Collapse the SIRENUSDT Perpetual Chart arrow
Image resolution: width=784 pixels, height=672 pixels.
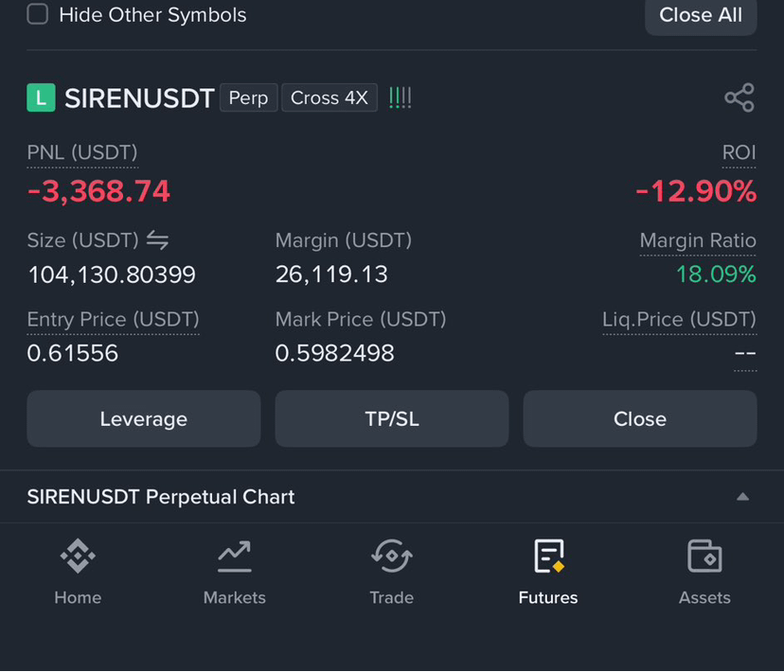[743, 497]
